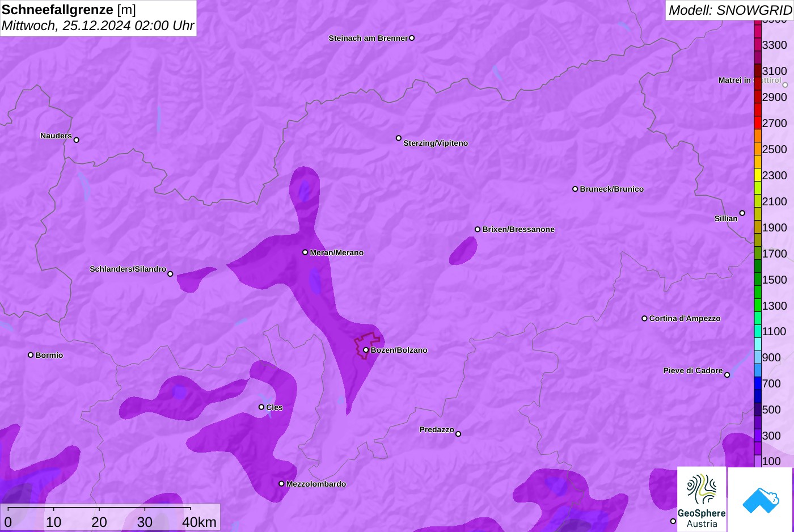This screenshot has width=794, height=532.
Task: Click the Bozen/Bolzano label text
Action: tap(399, 350)
